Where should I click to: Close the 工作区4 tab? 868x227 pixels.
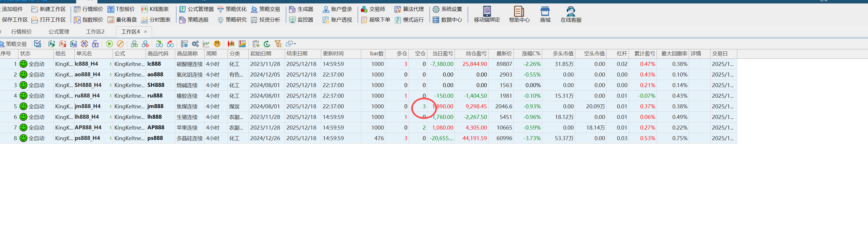click(146, 32)
